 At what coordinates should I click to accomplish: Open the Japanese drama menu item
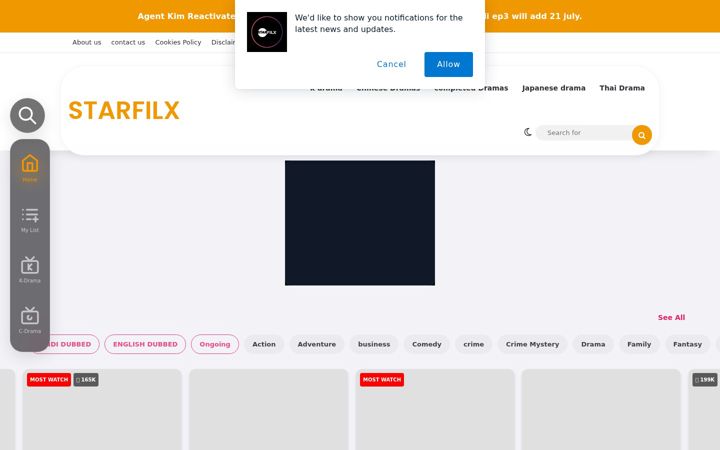click(553, 88)
